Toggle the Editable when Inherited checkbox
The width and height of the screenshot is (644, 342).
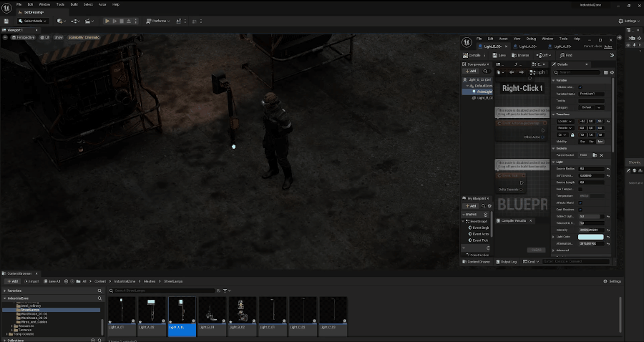(580, 87)
